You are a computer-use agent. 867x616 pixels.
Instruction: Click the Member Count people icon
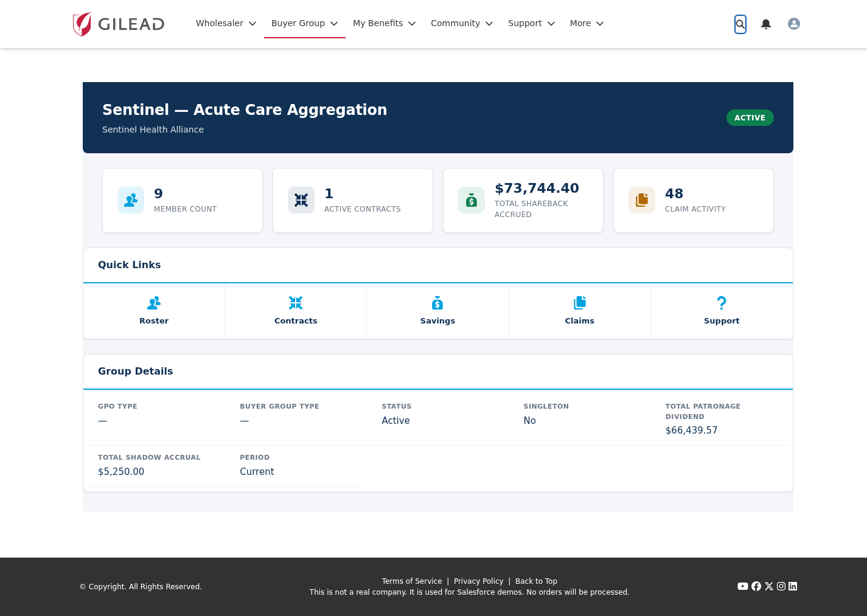[x=131, y=200]
